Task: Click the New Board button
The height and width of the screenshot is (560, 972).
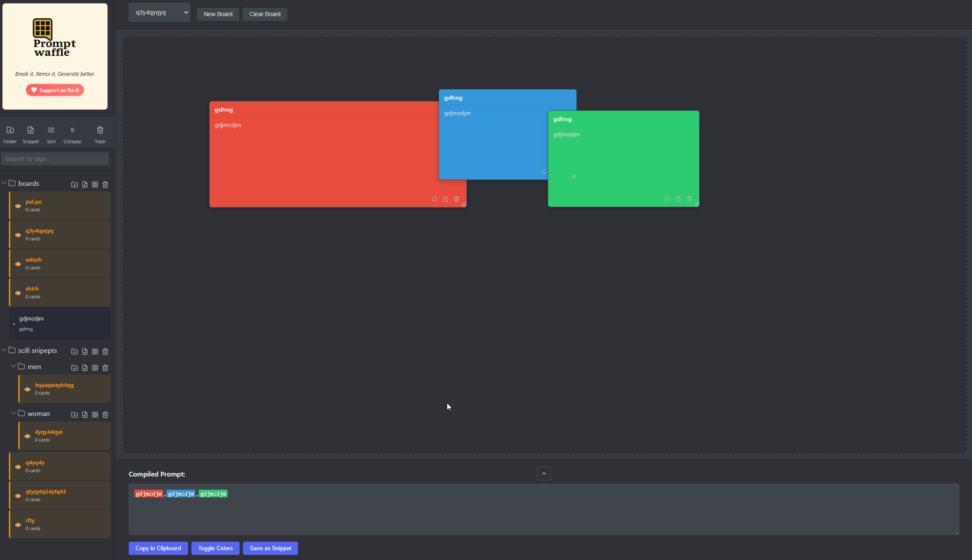Action: [218, 14]
